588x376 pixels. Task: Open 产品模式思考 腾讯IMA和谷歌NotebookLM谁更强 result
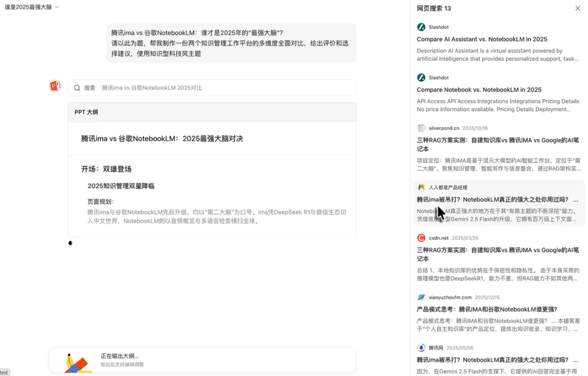click(487, 309)
